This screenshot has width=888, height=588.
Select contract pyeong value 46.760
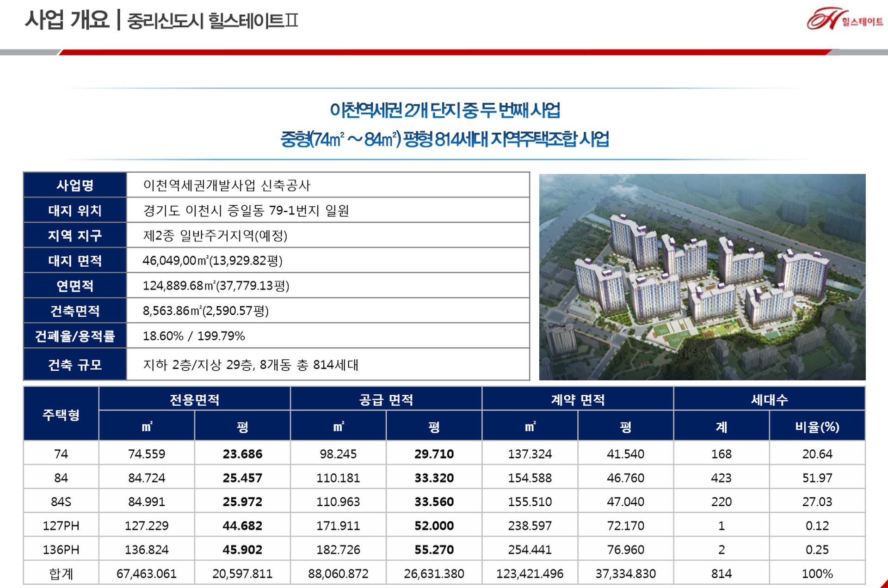[x=626, y=478]
